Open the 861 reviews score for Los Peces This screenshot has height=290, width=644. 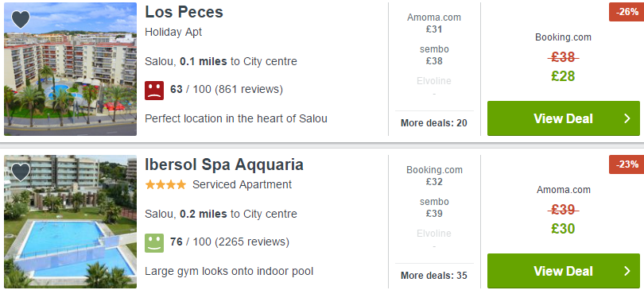227,90
